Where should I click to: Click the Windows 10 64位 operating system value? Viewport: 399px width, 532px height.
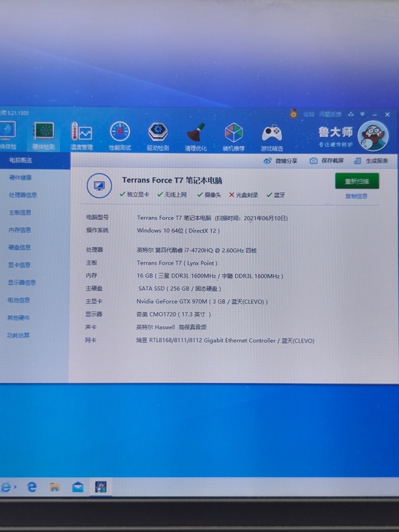point(178,230)
